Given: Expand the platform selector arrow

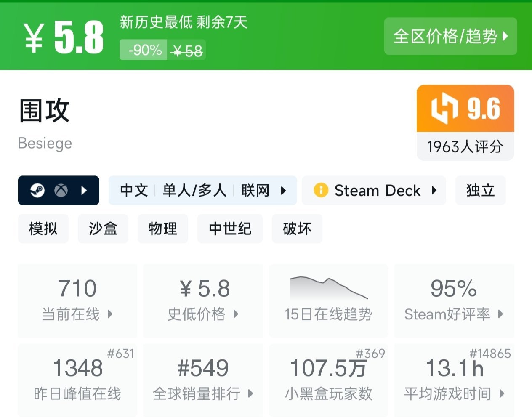Looking at the screenshot, I should 84,191.
